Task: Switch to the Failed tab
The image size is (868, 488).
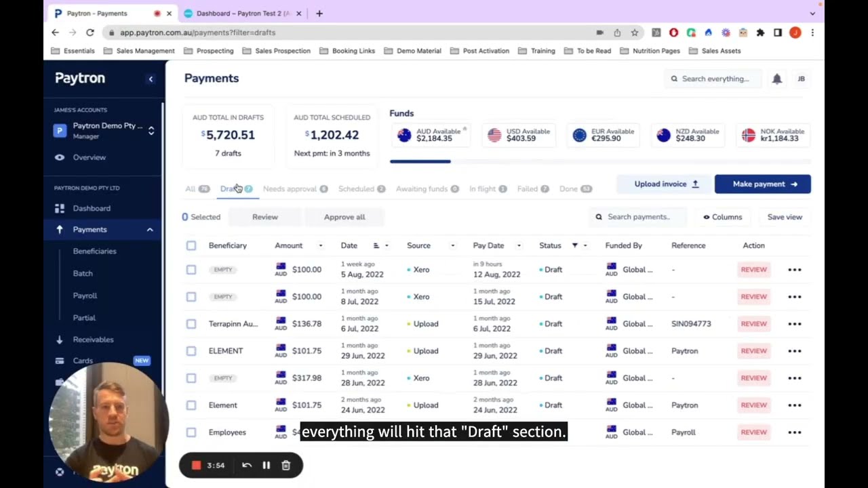Action: (533, 189)
